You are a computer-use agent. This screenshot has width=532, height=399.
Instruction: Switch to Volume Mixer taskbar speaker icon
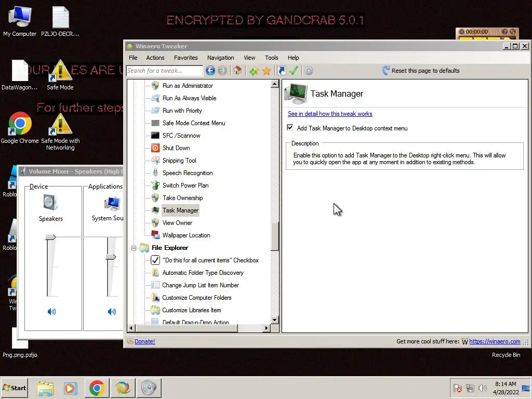pos(149,388)
